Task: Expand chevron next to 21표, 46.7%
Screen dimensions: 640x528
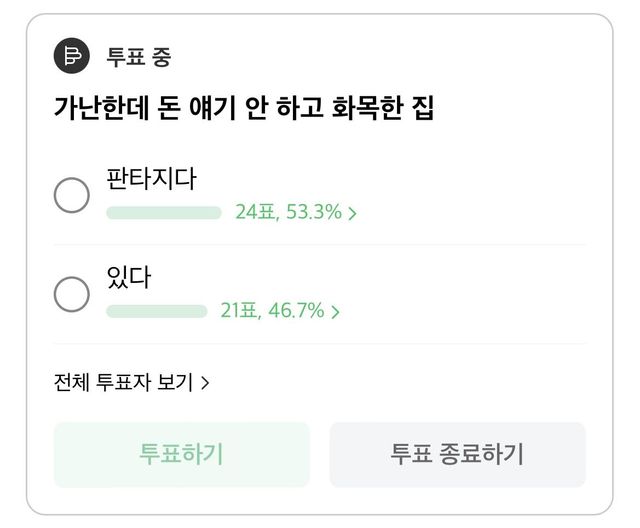Action: point(336,312)
